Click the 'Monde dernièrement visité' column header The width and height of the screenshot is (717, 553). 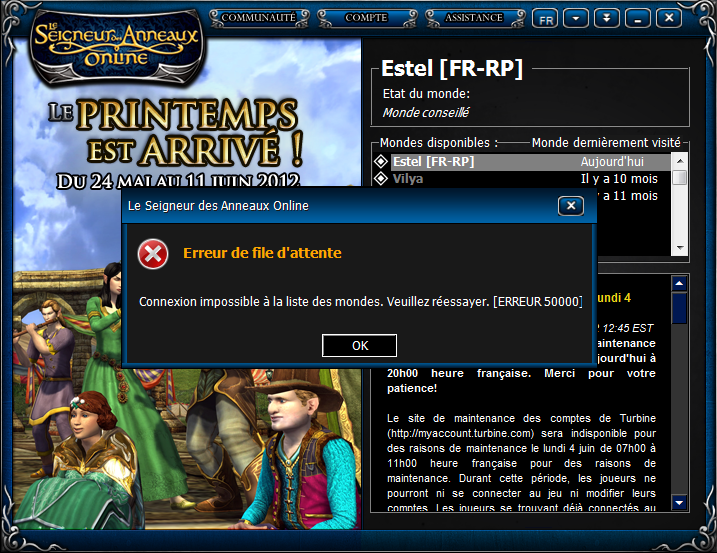point(606,143)
